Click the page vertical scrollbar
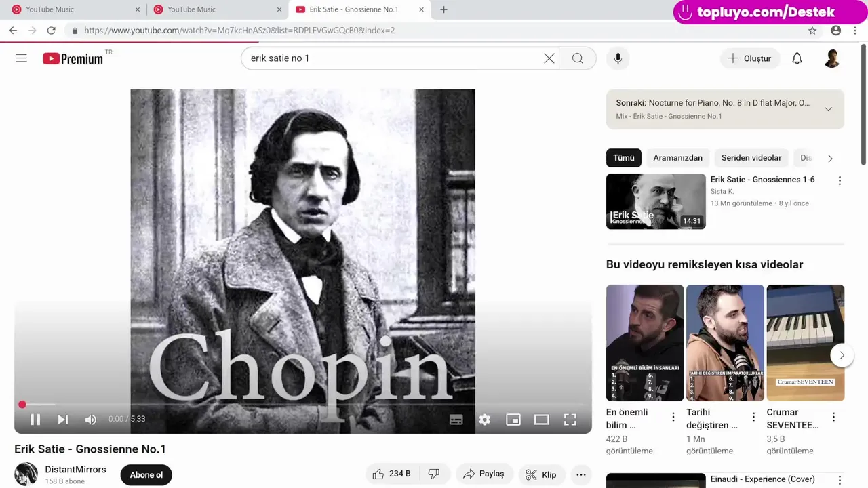The height and width of the screenshot is (488, 868). click(863, 104)
